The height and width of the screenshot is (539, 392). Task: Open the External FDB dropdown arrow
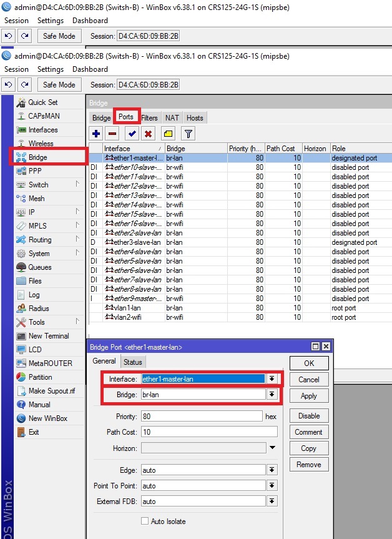pyautogui.click(x=272, y=501)
